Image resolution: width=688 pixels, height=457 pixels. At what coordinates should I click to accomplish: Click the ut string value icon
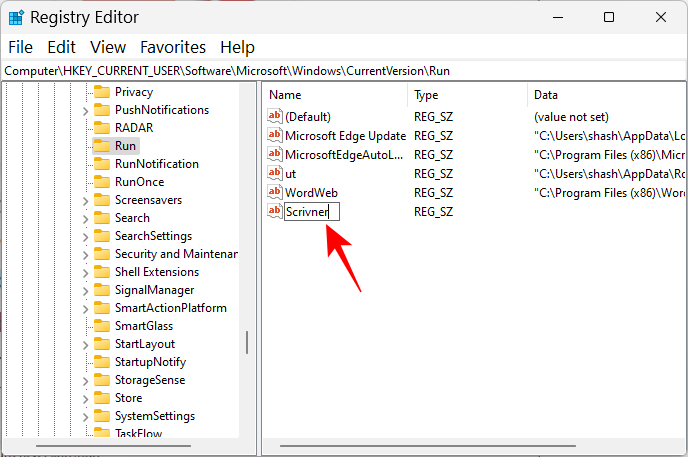(275, 173)
